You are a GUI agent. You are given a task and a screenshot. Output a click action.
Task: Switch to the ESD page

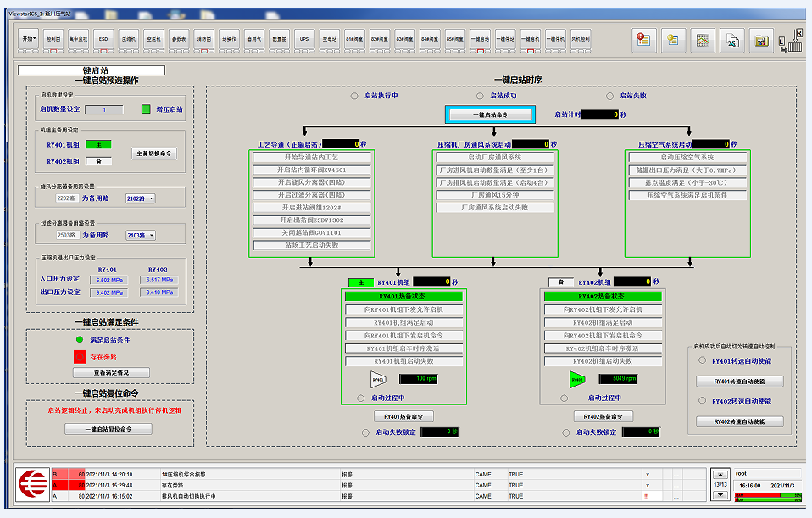pyautogui.click(x=103, y=39)
